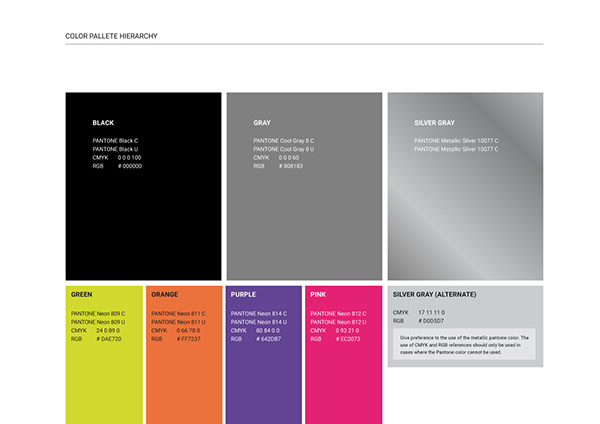Click text PANTONE Neon 814 C
Viewport: 600px width, 424px height.
coord(259,313)
